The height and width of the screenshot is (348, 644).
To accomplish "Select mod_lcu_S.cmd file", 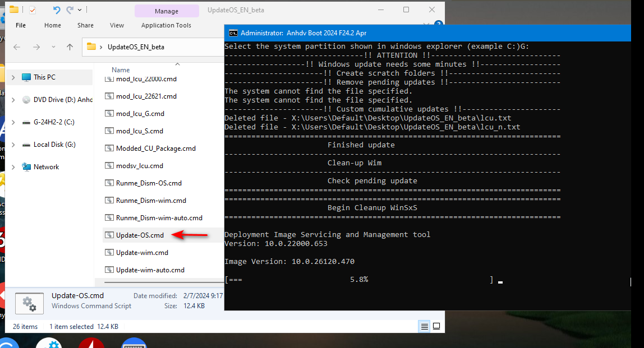I will [140, 131].
